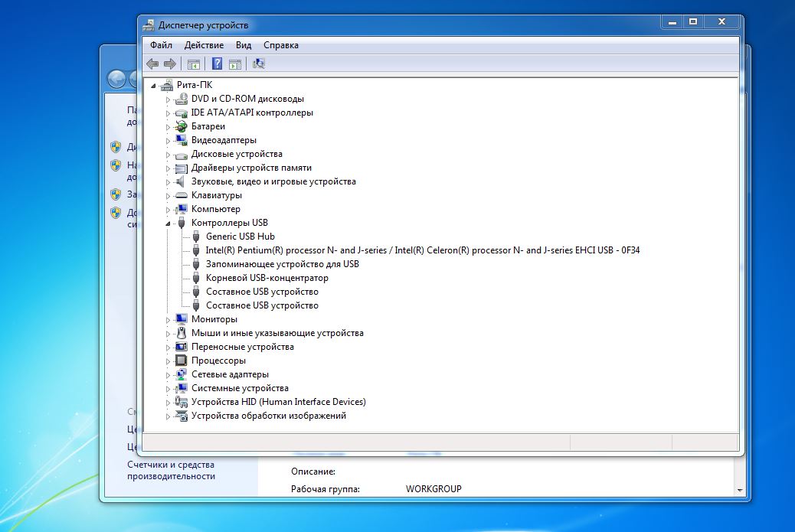Select the Generic USB Hub entry text
Image resolution: width=795 pixels, height=532 pixels.
pos(240,237)
